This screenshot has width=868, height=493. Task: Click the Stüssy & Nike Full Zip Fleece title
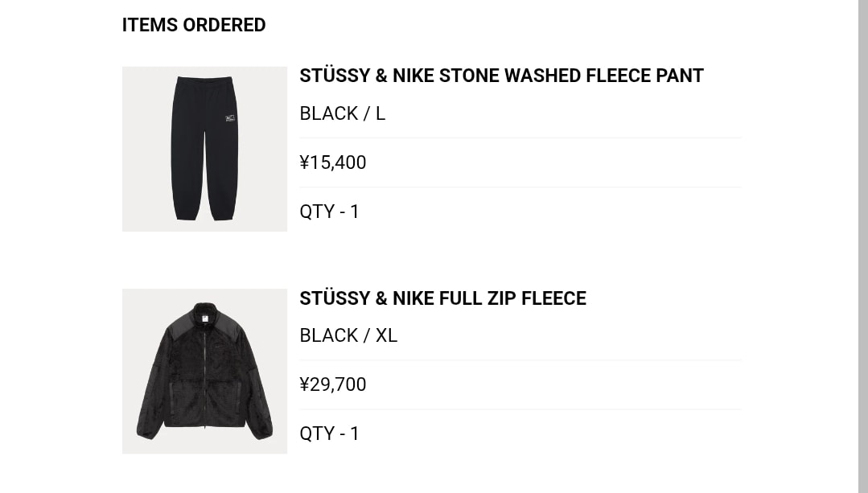point(442,298)
